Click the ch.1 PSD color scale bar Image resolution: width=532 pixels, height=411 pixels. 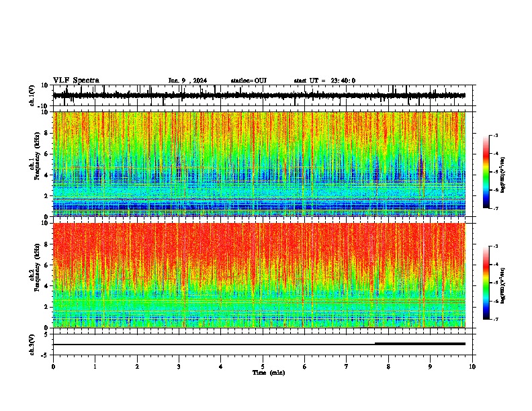(486, 172)
